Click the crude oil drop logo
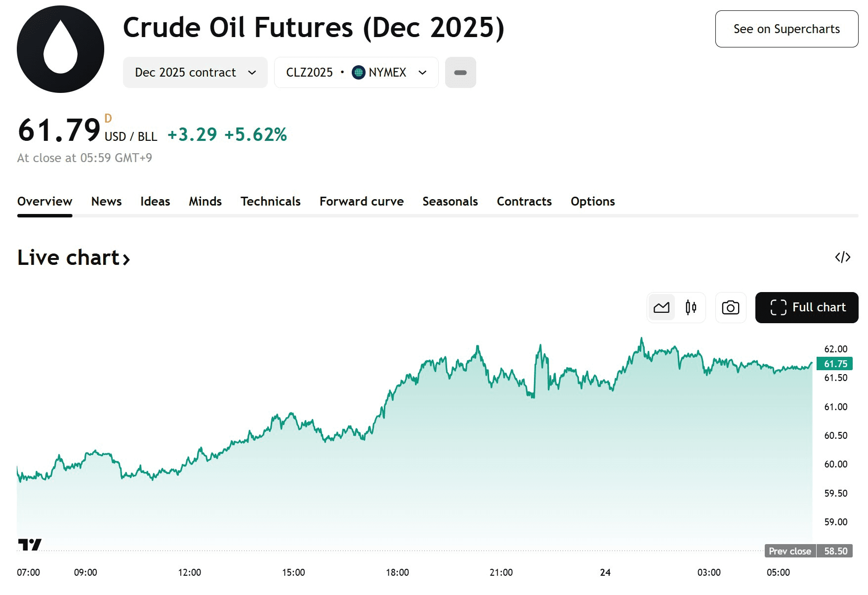 tap(60, 49)
